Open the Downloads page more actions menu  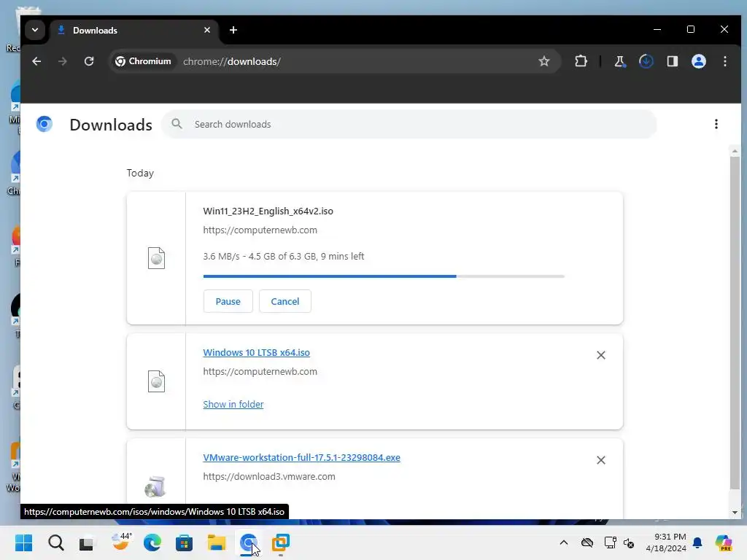(716, 124)
